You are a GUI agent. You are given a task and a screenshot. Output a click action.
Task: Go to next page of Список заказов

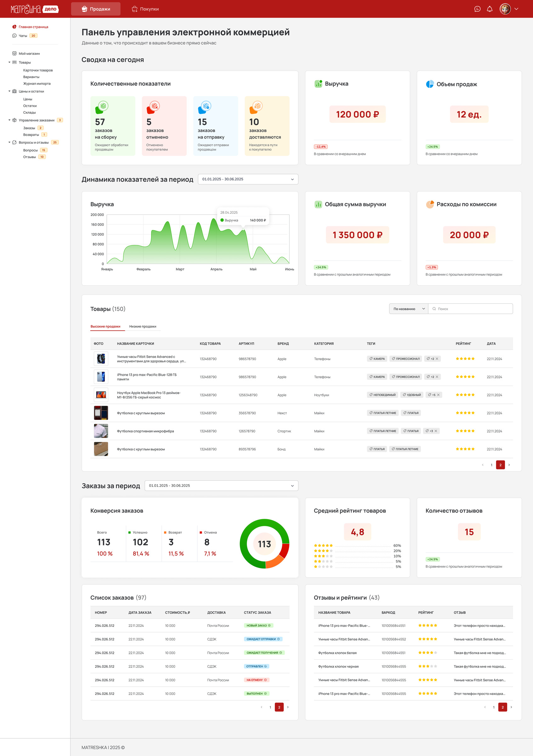[x=288, y=707]
